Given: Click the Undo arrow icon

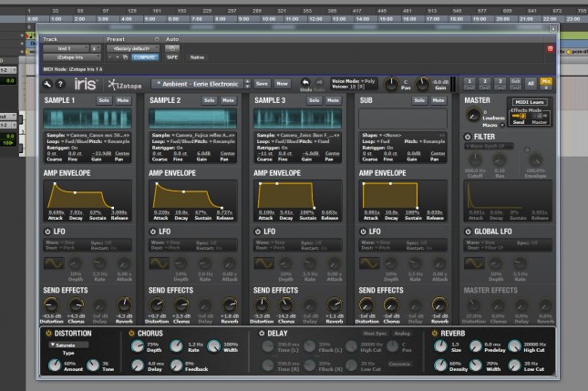Looking at the screenshot, I should tap(305, 82).
